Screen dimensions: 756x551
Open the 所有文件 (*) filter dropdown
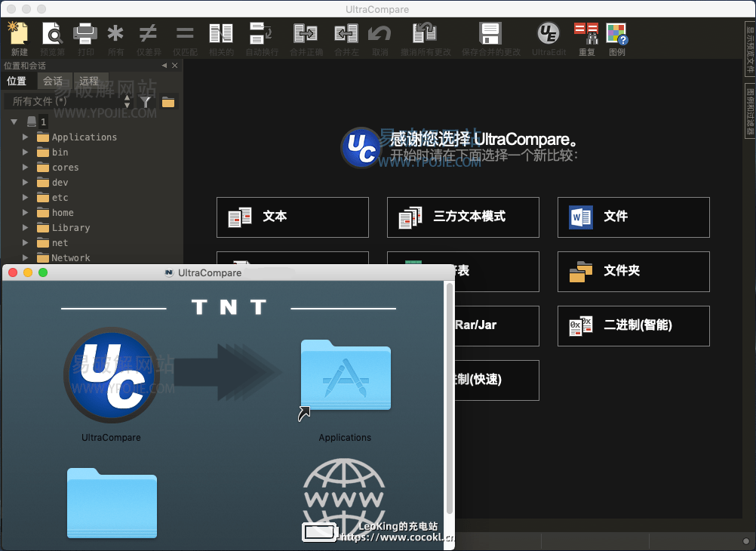pos(68,101)
